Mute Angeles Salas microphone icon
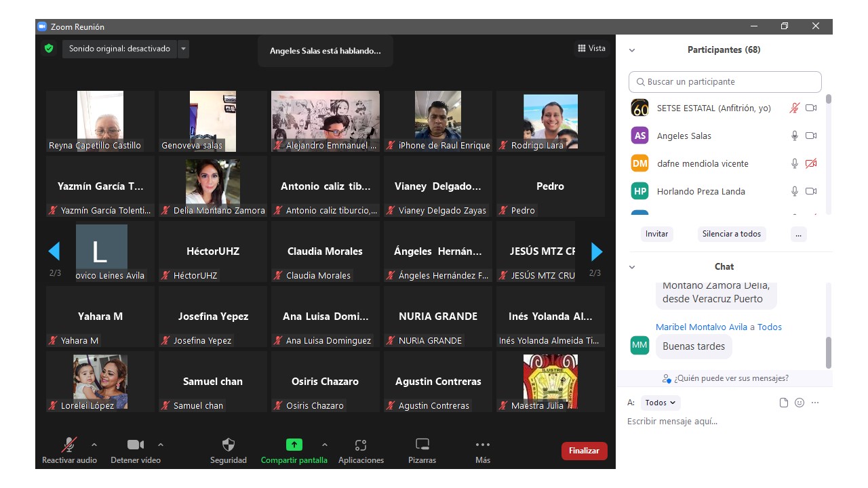The height and width of the screenshot is (488, 868). point(795,136)
